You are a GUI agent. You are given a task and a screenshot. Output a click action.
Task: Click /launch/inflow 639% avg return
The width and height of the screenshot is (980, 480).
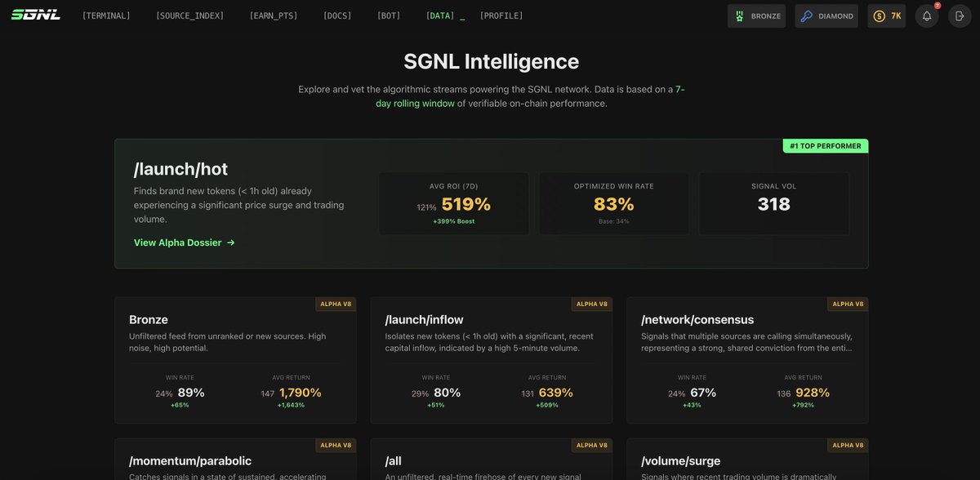[556, 393]
